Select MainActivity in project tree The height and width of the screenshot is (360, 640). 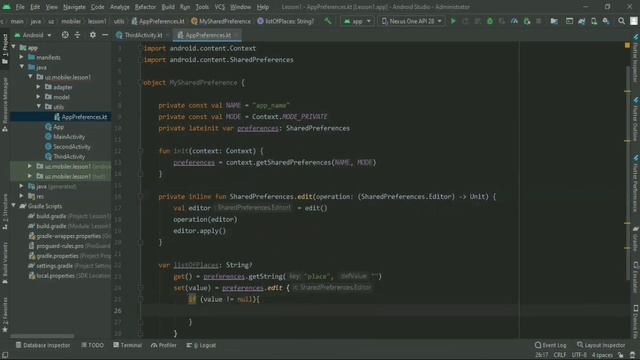tap(65, 137)
